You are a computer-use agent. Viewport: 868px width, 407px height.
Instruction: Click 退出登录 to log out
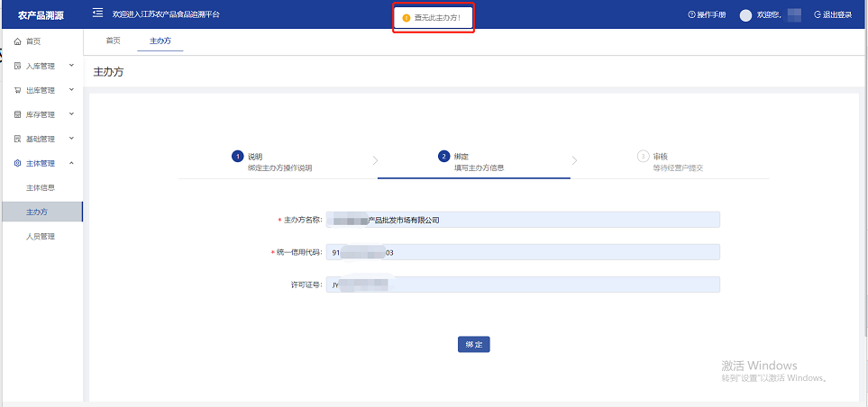835,15
